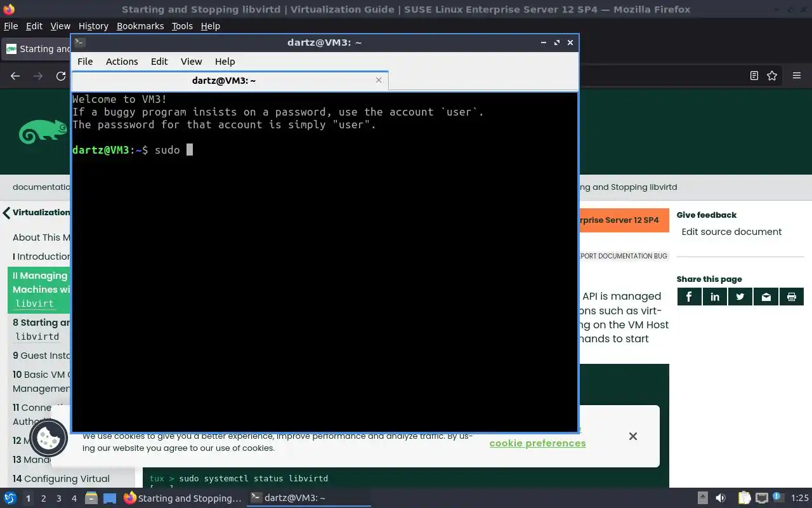Viewport: 812px width, 508px height.
Task: Select II Managing Machines with libvirt section
Action: tap(39, 290)
